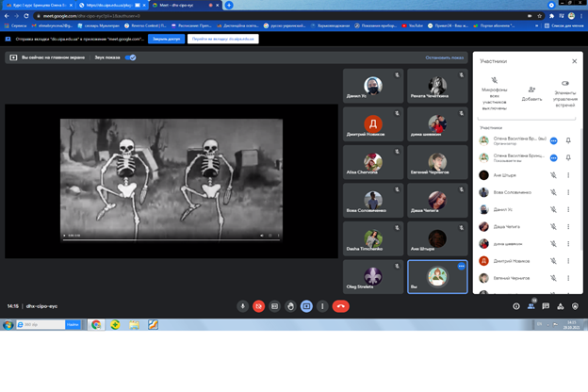Mute дина шевякин in participants list

pyautogui.click(x=553, y=244)
